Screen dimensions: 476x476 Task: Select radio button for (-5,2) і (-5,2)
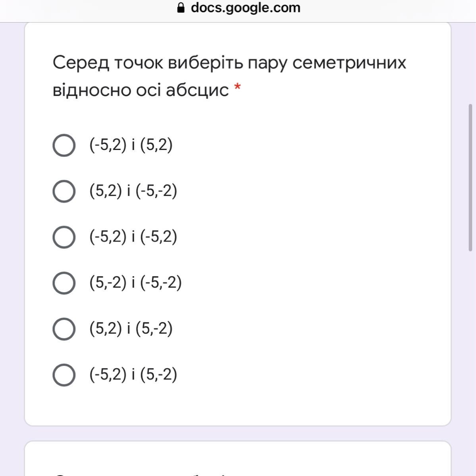(64, 237)
